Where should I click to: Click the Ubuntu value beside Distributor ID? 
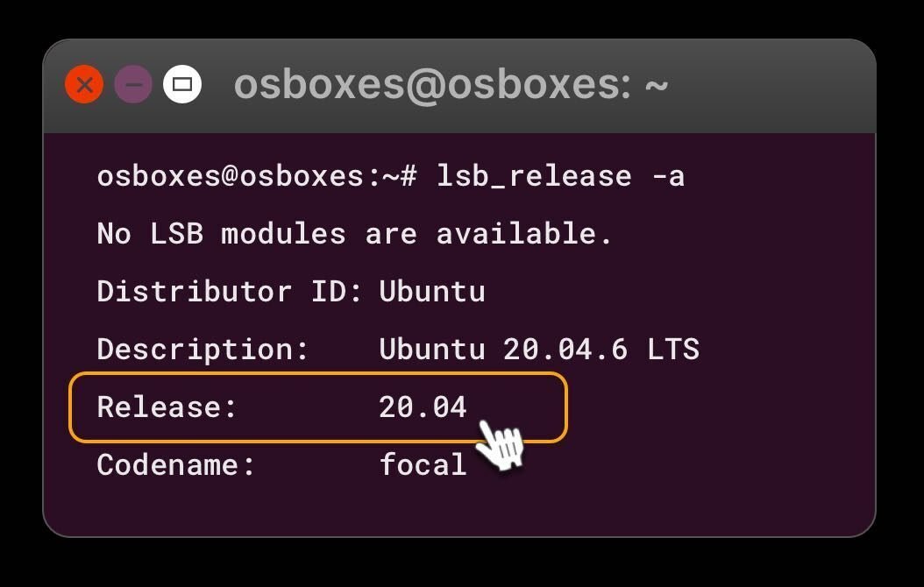click(x=432, y=292)
